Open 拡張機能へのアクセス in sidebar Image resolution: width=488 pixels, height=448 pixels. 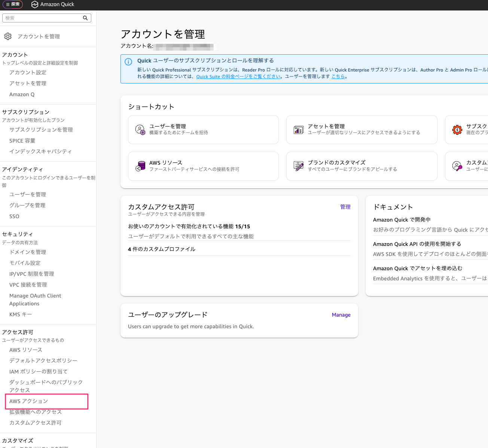[36, 412]
